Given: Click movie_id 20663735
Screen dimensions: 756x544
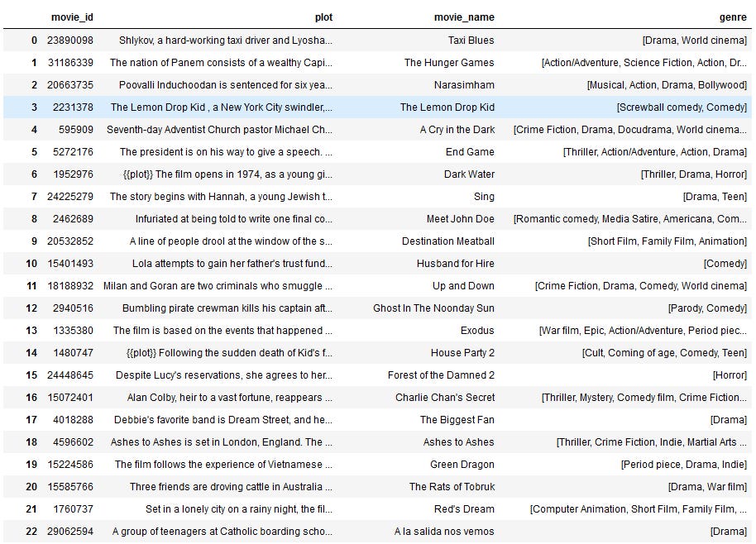Looking at the screenshot, I should point(70,85).
